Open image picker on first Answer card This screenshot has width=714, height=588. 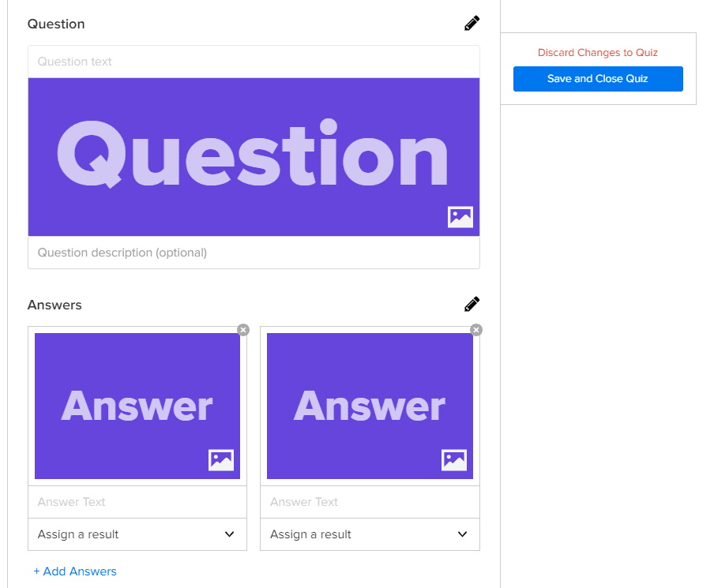[221, 460]
